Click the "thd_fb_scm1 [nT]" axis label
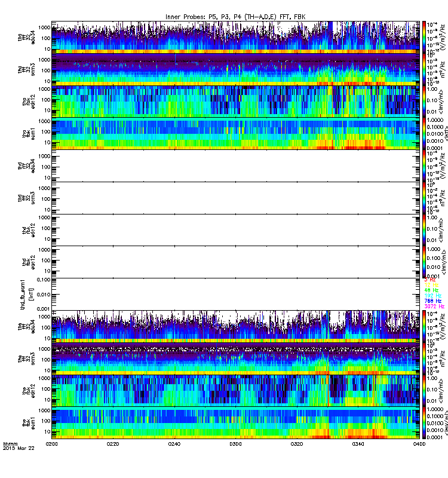Viewport: 448px width, 478px height. pyautogui.click(x=26, y=295)
